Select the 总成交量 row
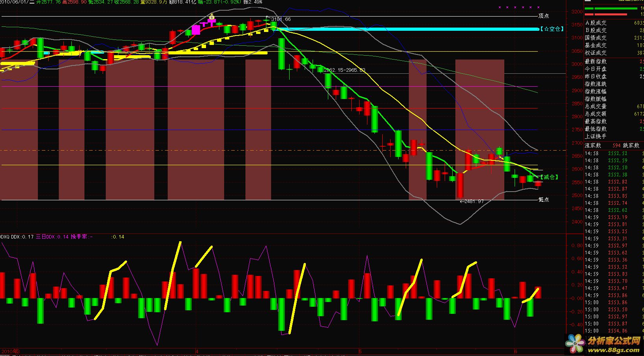Viewport: 644px width, 356px height. point(614,106)
